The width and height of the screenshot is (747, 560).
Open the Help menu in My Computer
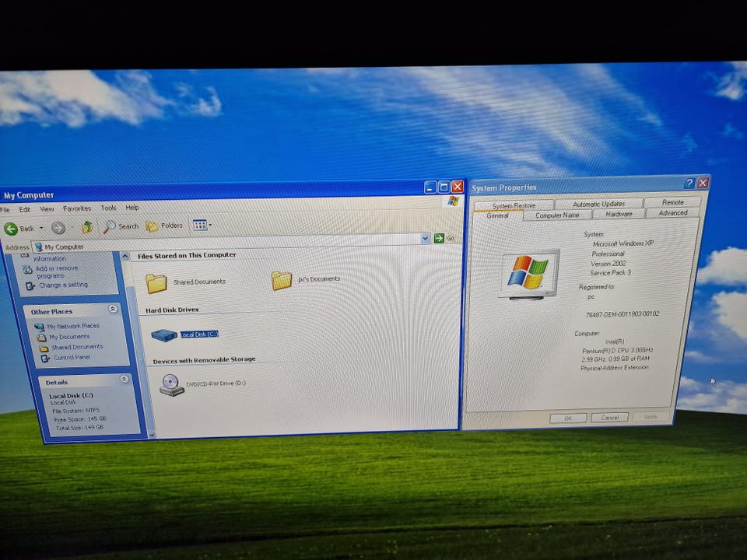coord(132,208)
